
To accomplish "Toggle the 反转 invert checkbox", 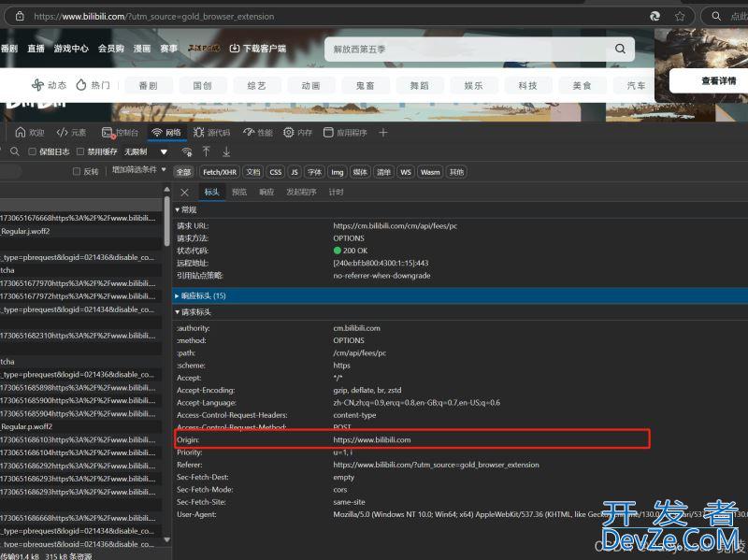I will [77, 171].
